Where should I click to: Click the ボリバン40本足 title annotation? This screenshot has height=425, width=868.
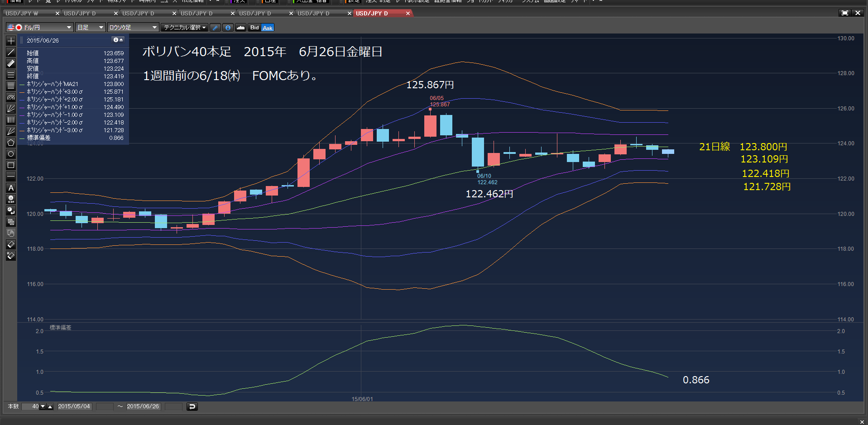pyautogui.click(x=263, y=52)
